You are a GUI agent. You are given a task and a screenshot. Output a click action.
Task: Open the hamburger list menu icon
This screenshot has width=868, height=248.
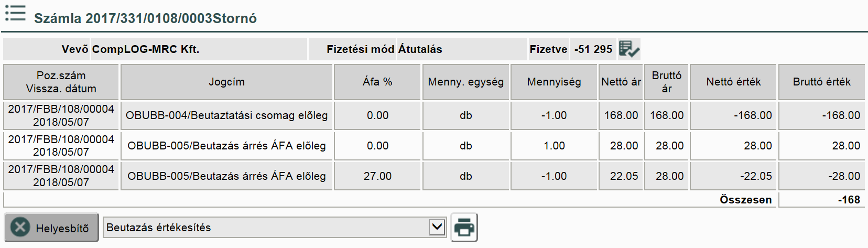pyautogui.click(x=15, y=13)
